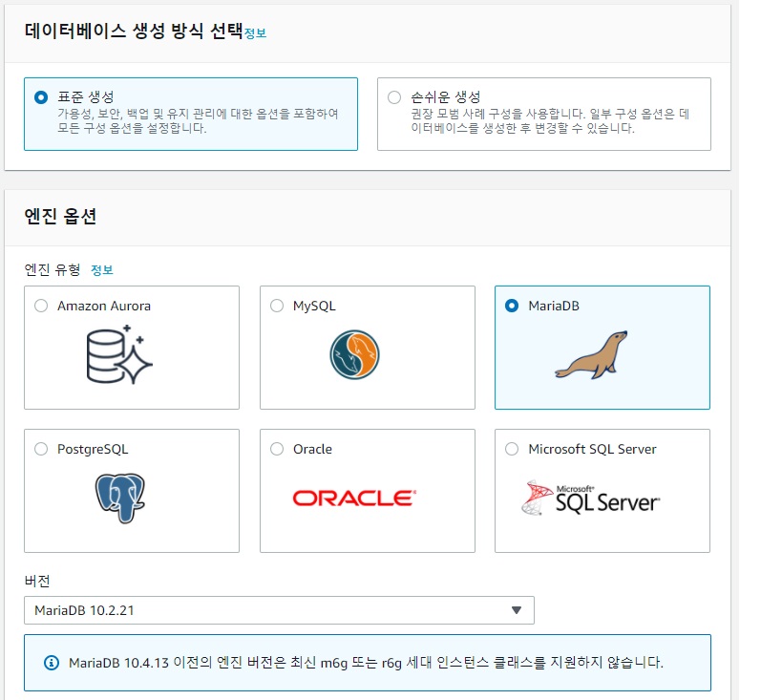Image resolution: width=782 pixels, height=700 pixels.
Task: Choose the Microsoft SQL Server radio button
Action: click(x=512, y=449)
